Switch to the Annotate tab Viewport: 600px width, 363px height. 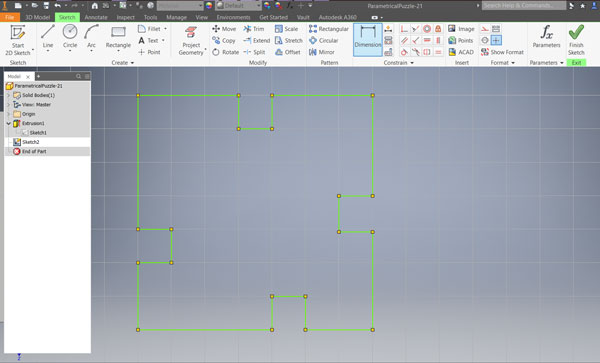tap(96, 17)
